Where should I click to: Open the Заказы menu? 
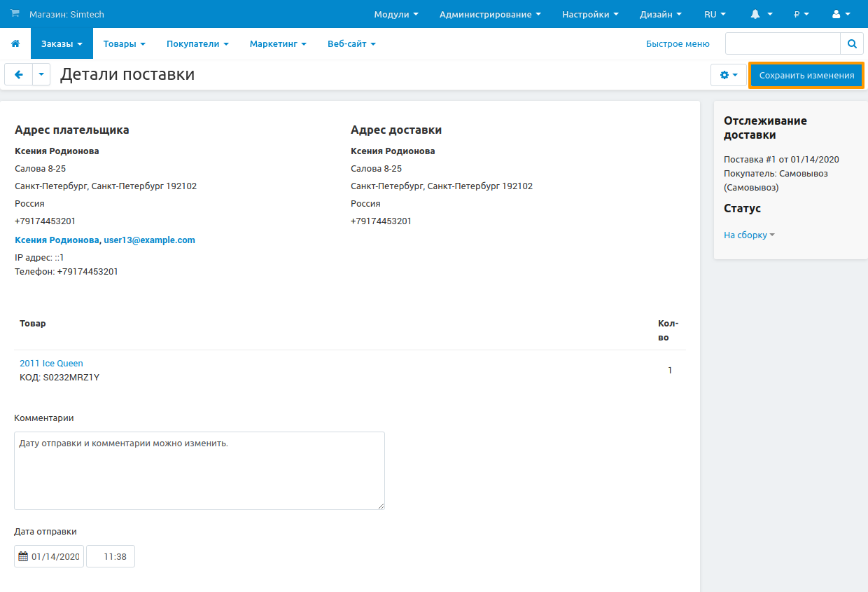click(62, 44)
